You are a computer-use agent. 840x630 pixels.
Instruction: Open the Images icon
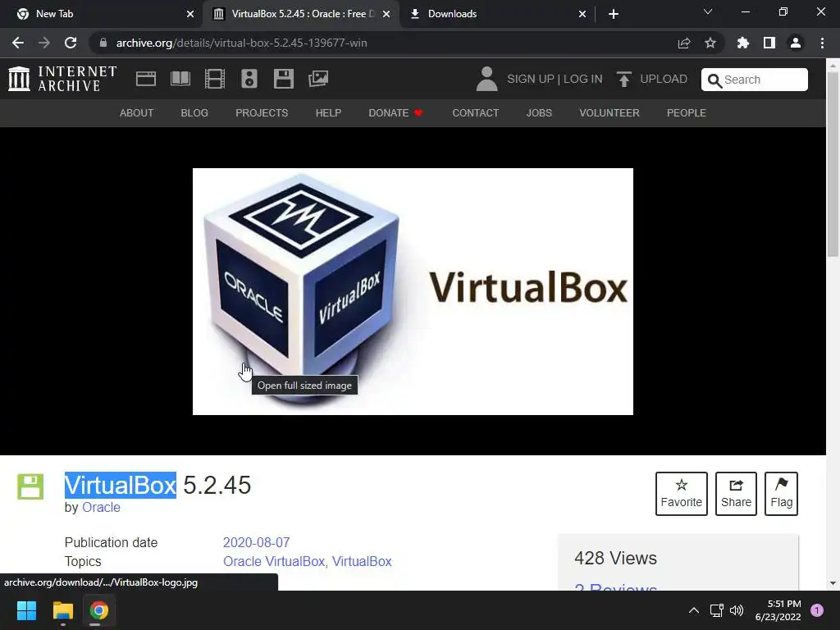318,79
